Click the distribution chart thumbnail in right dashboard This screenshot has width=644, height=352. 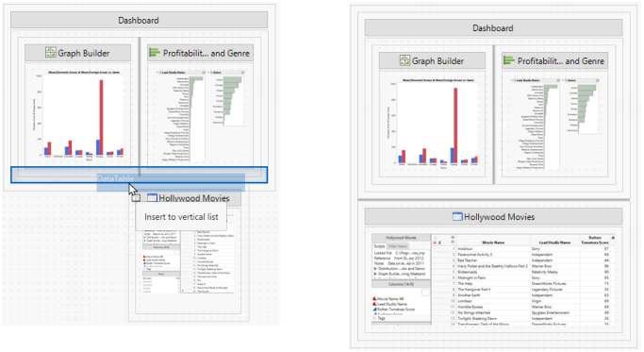554,124
